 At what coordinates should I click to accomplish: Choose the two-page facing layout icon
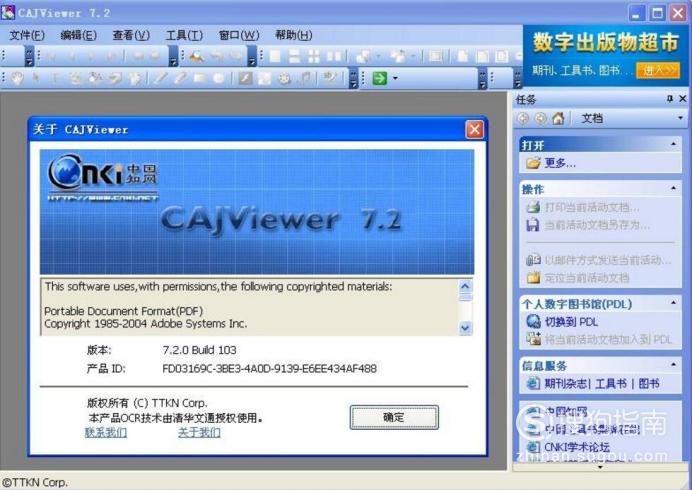tap(334, 56)
